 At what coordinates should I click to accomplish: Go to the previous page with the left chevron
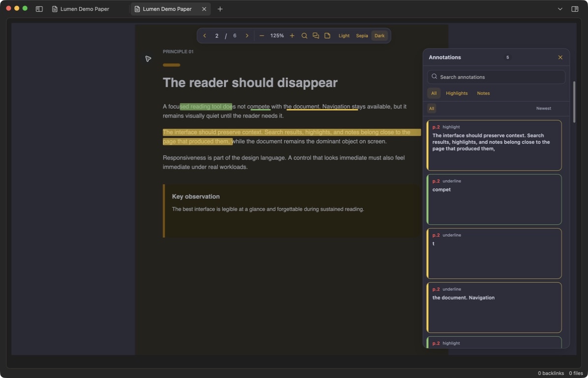(x=205, y=35)
